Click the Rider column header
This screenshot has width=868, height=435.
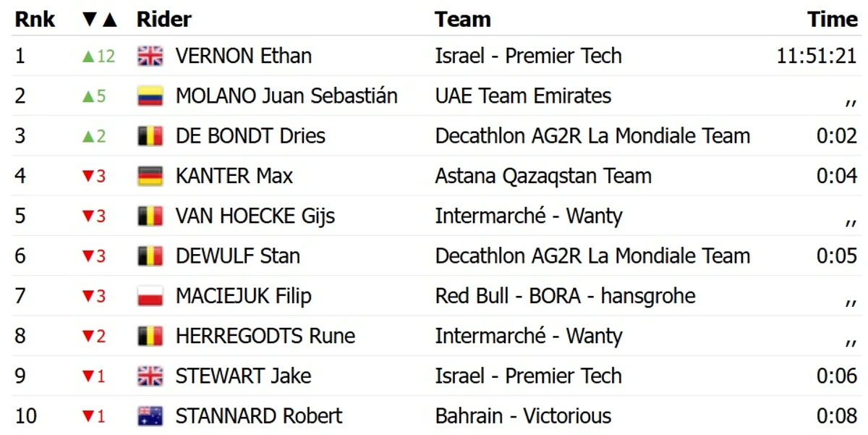tap(164, 20)
